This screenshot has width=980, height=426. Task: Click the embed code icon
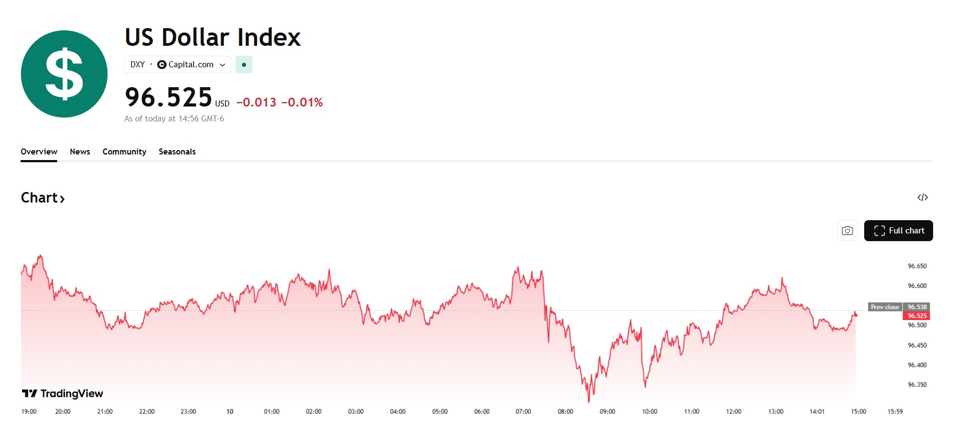922,198
